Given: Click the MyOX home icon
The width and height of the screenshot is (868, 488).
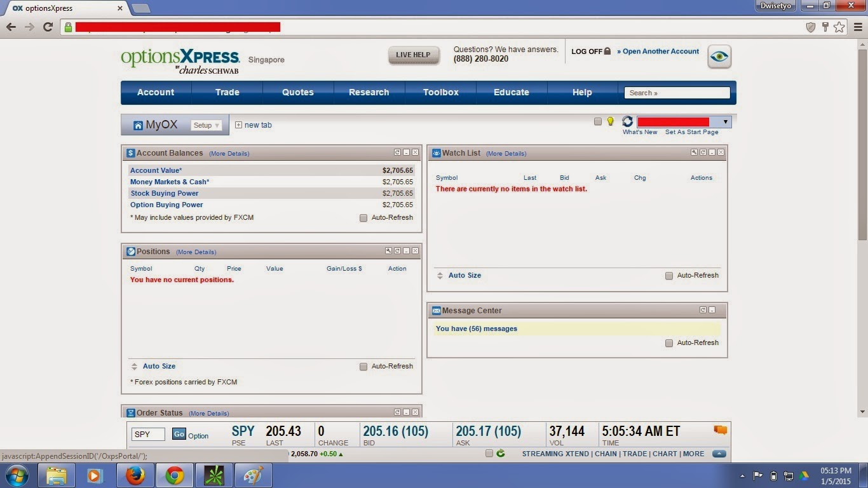Looking at the screenshot, I should (138, 125).
